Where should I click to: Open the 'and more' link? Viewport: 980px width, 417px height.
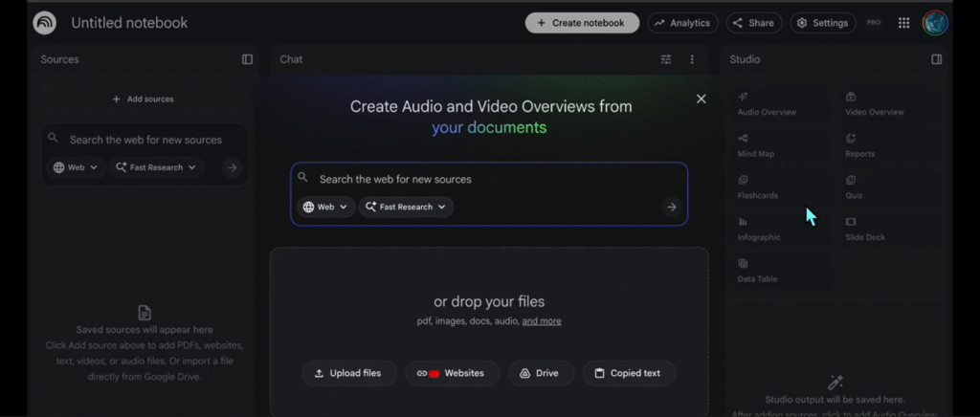[x=542, y=321]
